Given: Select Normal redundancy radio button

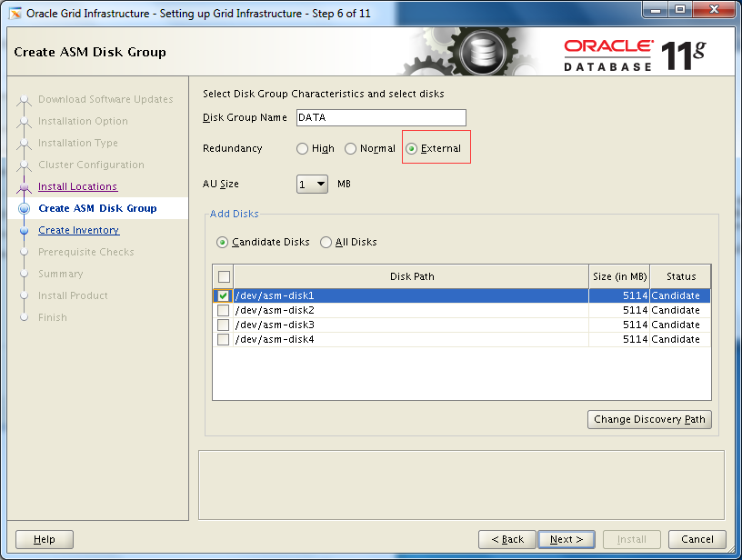Looking at the screenshot, I should (351, 148).
